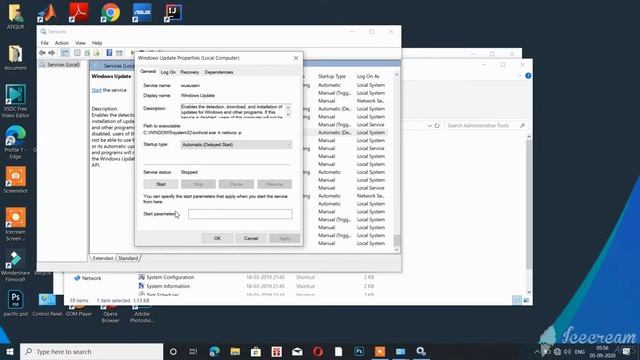The image size is (640, 360).
Task: Open Microsoft Store from the taskbar
Action: [x=256, y=351]
